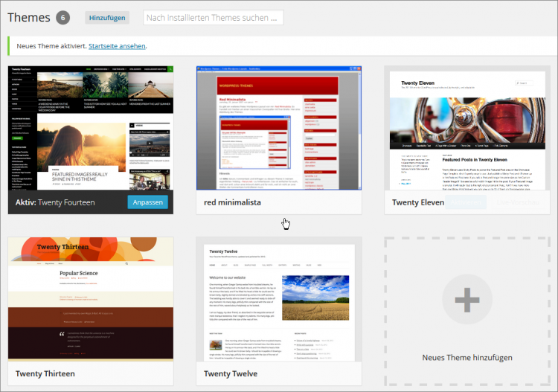Focus the installed themes search field
This screenshot has width=558, height=392.
tap(213, 17)
